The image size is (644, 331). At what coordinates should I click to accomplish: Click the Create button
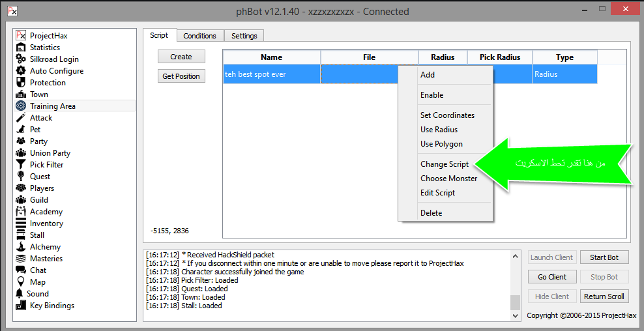tap(181, 57)
